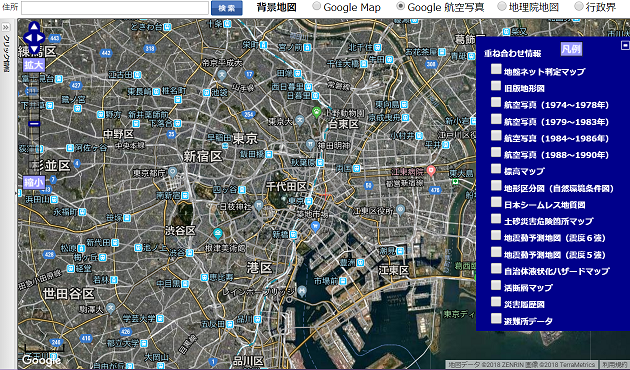The image size is (630, 370).
Task: Select the Google Map background radio
Action: tap(317, 6)
